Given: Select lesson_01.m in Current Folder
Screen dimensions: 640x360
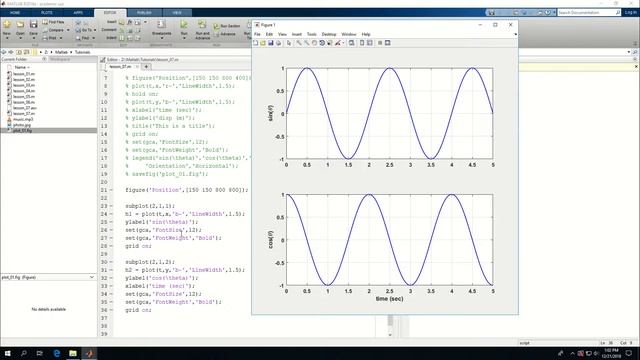Looking at the screenshot, I should [x=24, y=74].
